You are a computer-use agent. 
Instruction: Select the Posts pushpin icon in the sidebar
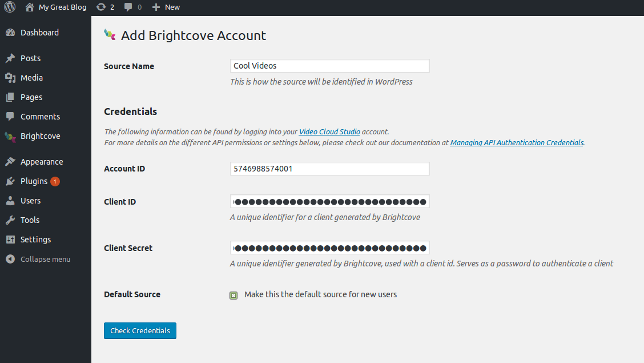(10, 58)
